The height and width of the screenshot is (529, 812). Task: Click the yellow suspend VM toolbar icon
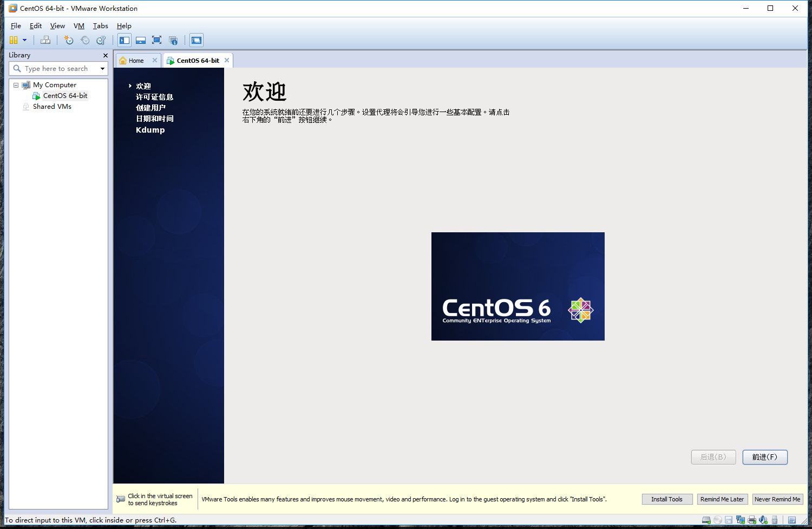[14, 40]
